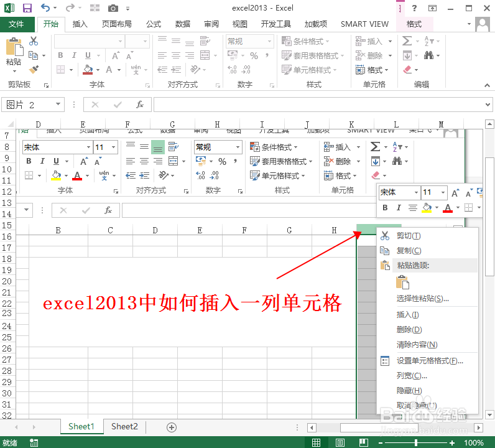
Task: Click the Clear eraser in top ribbon editing group
Action: coord(407,70)
